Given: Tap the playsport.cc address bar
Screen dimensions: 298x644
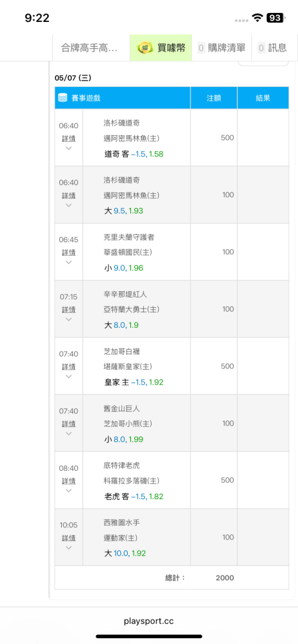Looking at the screenshot, I should point(148,621).
